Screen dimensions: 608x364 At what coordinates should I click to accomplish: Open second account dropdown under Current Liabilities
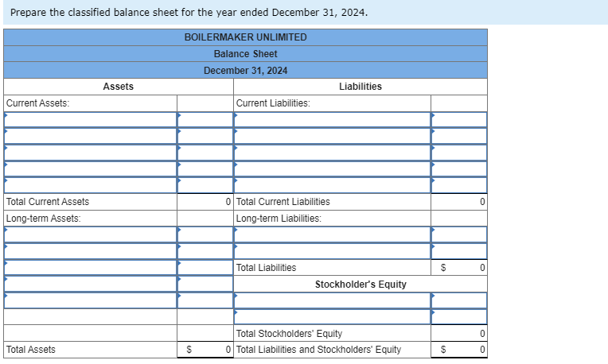click(332, 136)
